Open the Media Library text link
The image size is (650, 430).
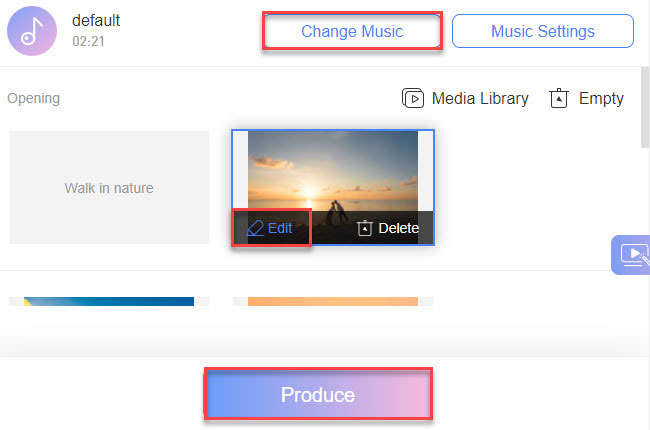tap(480, 98)
